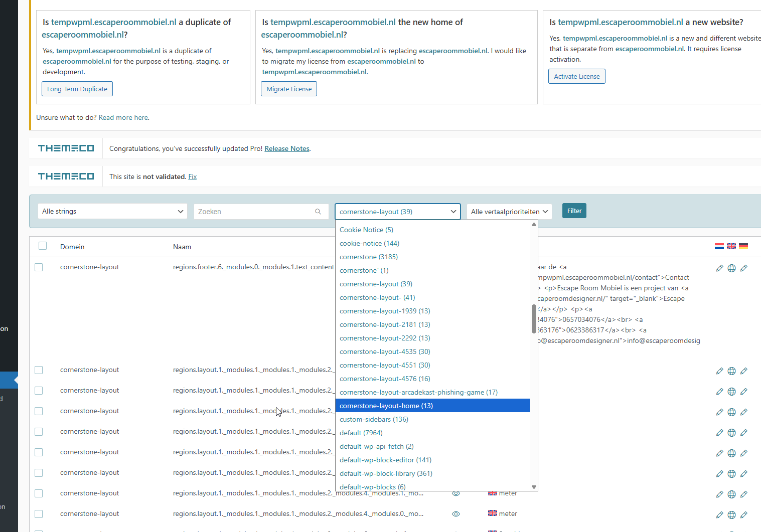Image resolution: width=761 pixels, height=532 pixels.
Task: Click the search magnifier icon in Zoeken field
Action: [318, 212]
